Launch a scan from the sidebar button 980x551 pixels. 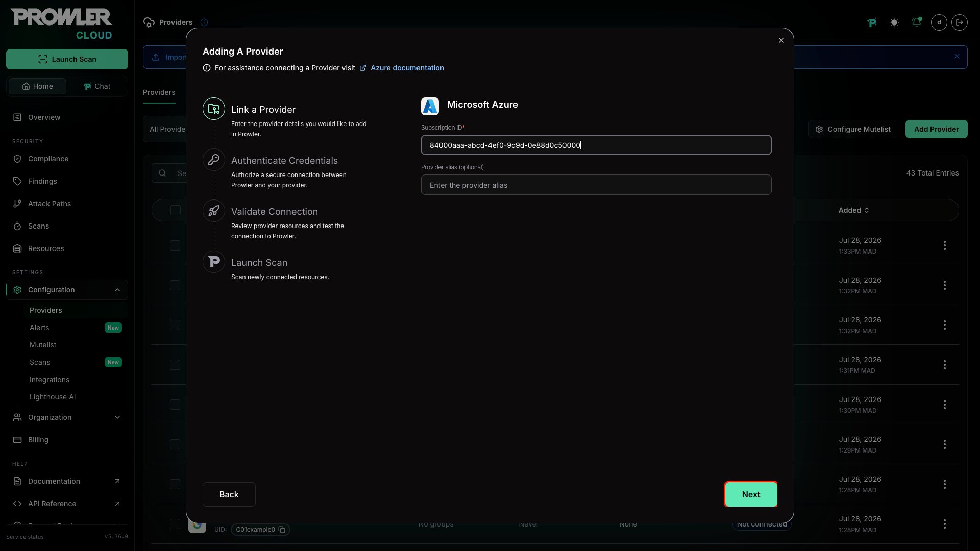coord(67,59)
